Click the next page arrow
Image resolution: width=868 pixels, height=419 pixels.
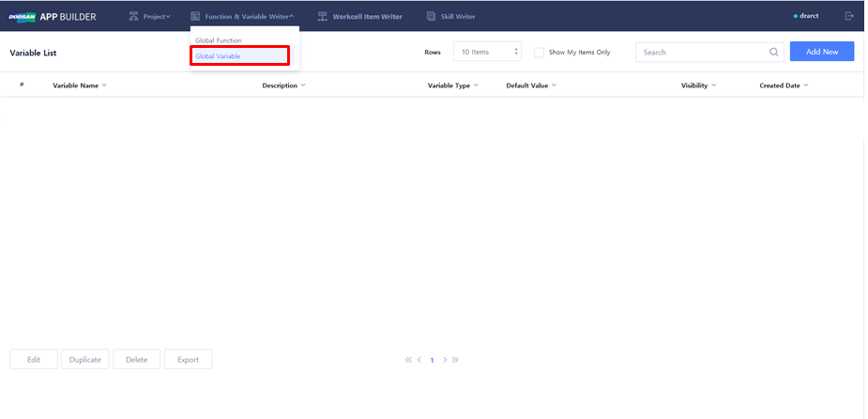click(445, 360)
